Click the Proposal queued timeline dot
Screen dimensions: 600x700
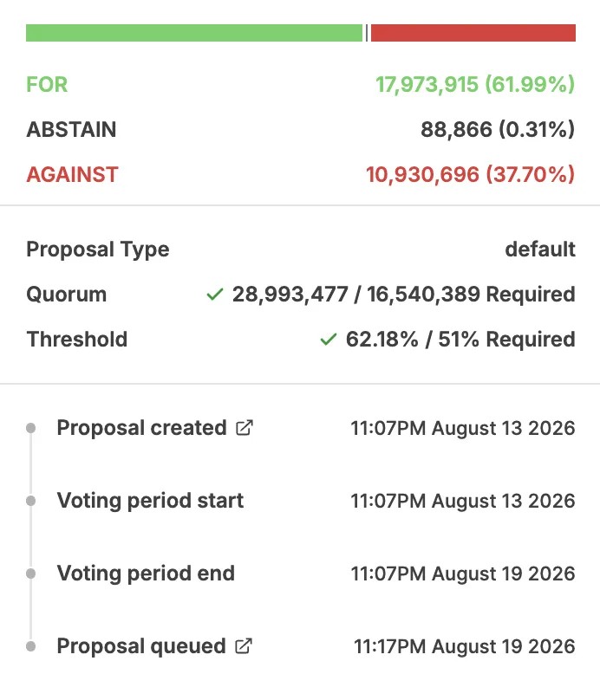[31, 646]
